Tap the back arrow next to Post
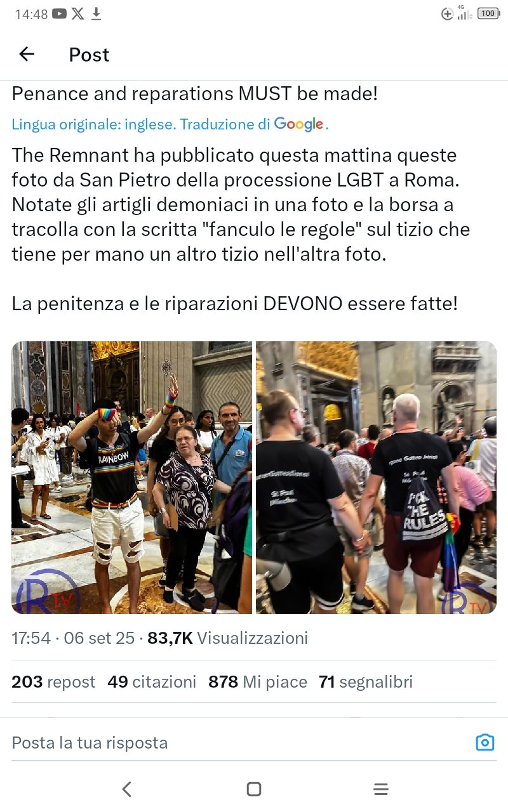 click(x=27, y=55)
